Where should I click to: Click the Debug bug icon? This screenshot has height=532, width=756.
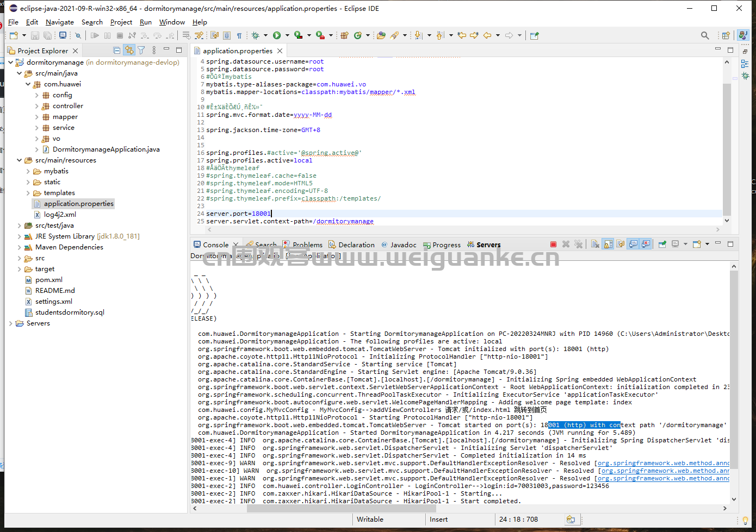pyautogui.click(x=255, y=35)
